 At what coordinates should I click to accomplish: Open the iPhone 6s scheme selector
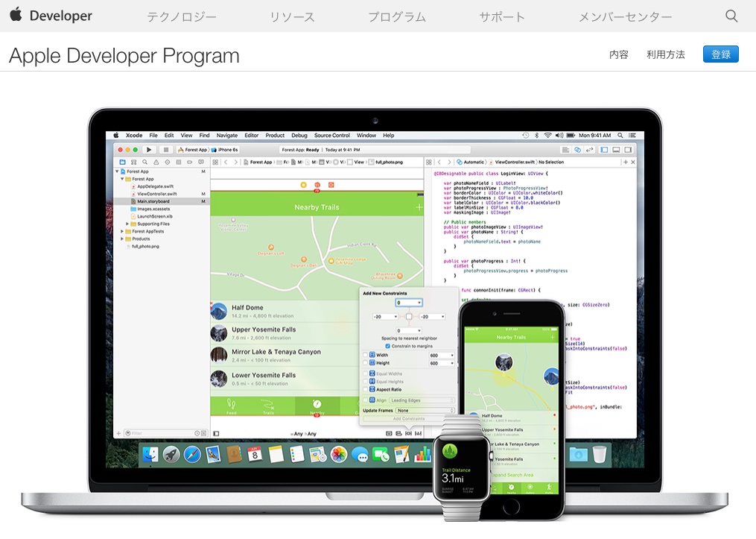(x=226, y=150)
